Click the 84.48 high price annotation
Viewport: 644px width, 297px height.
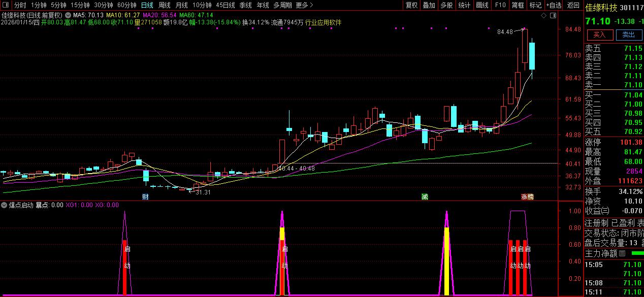505,32
